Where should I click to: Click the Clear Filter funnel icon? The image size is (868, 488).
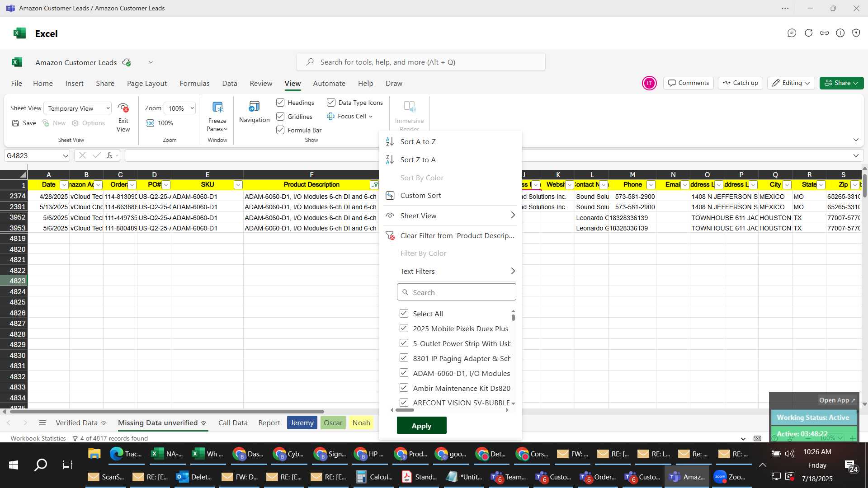pyautogui.click(x=390, y=235)
